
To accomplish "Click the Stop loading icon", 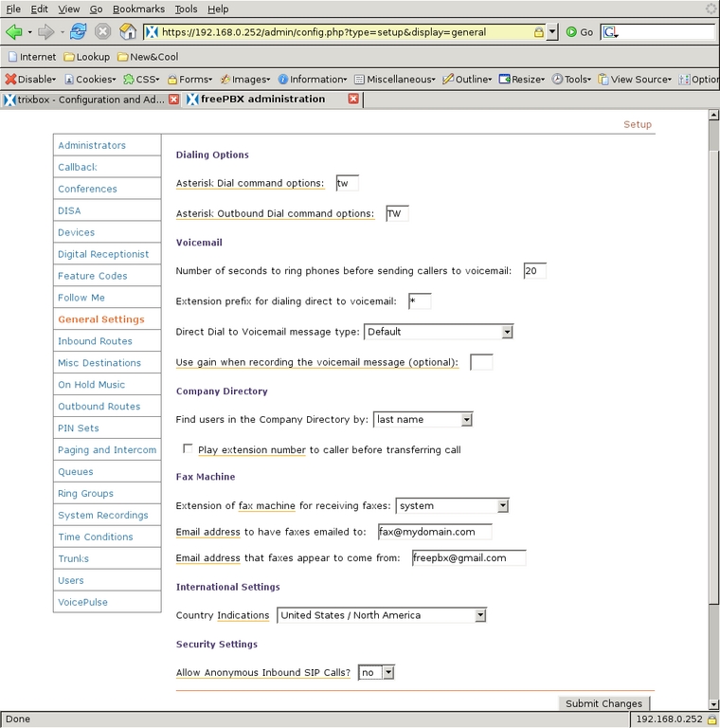I will pyautogui.click(x=102, y=31).
